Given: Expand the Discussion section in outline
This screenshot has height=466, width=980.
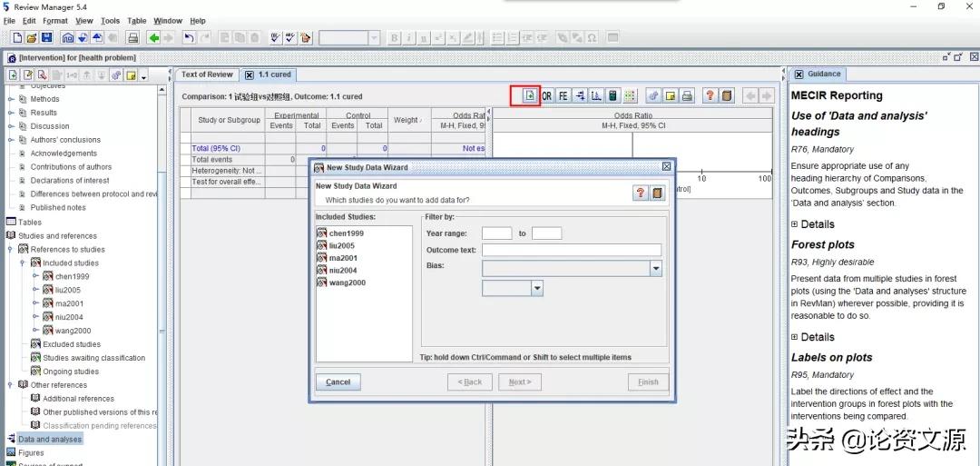Looking at the screenshot, I should click(x=11, y=126).
